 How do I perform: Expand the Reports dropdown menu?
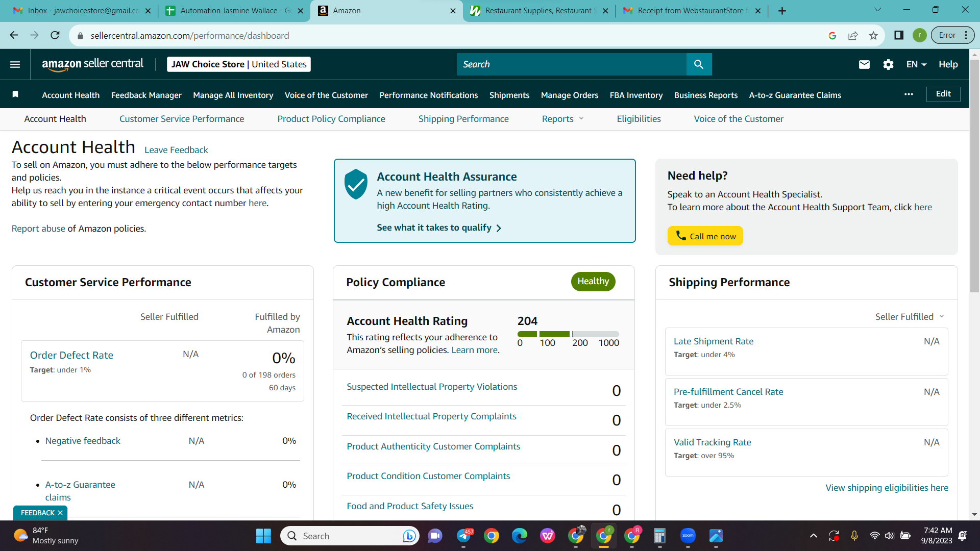(x=562, y=119)
